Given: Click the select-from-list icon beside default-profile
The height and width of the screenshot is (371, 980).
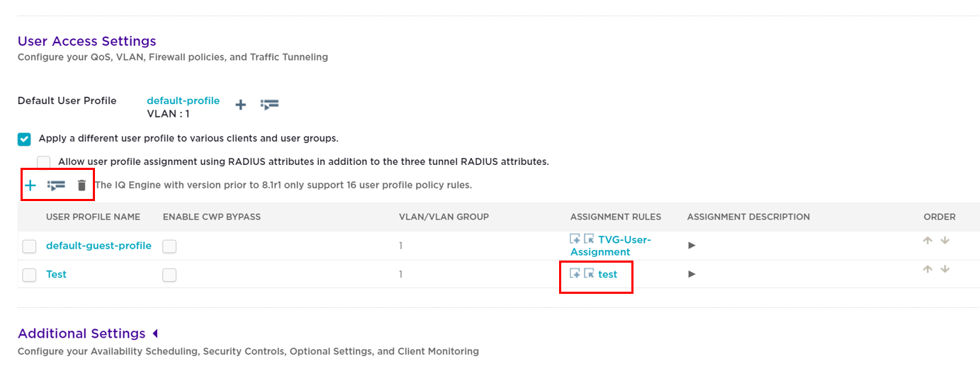Looking at the screenshot, I should coord(269,104).
